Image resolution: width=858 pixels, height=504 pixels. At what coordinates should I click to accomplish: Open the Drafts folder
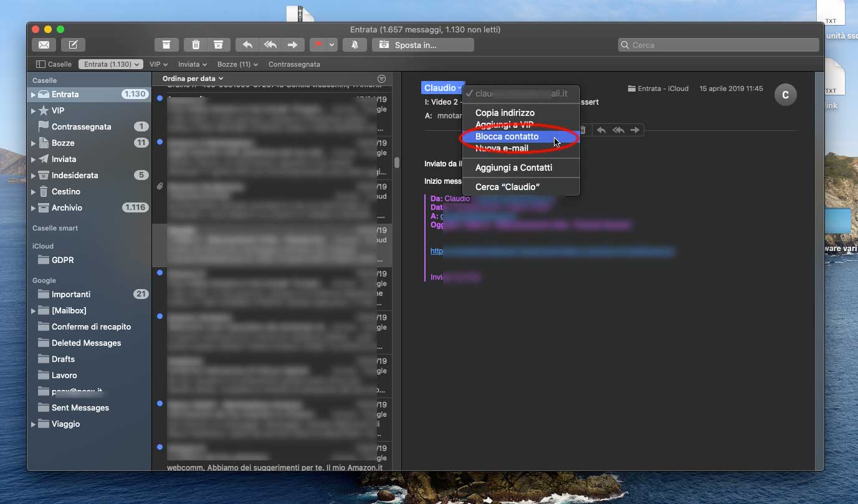coord(89,359)
